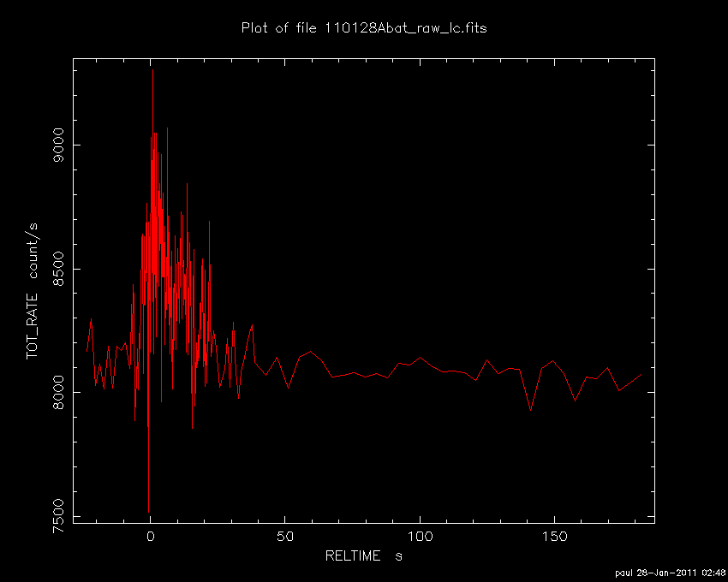Screen dimensions: 728x582
Task: Click the x-axis tick label '0'
Action: 151,537
